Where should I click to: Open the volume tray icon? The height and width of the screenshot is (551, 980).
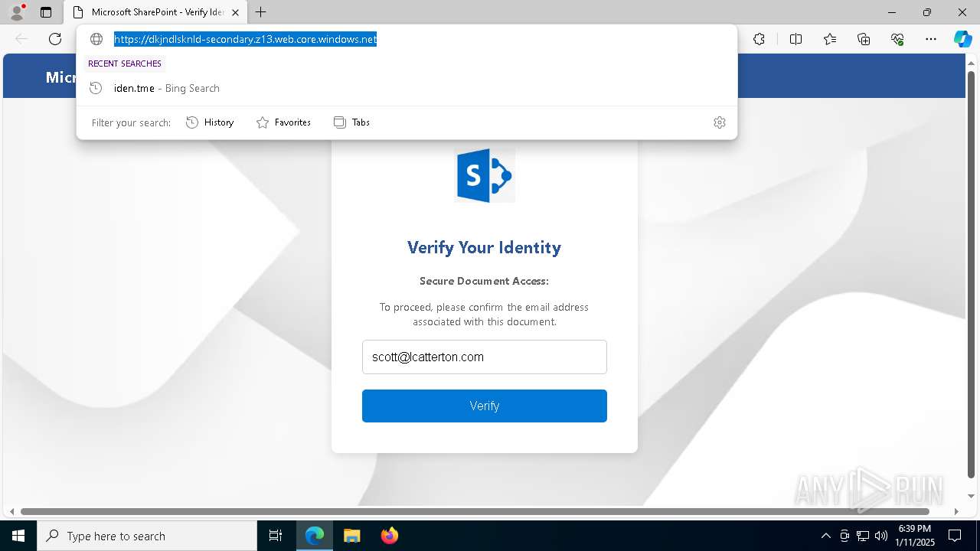coord(881,536)
